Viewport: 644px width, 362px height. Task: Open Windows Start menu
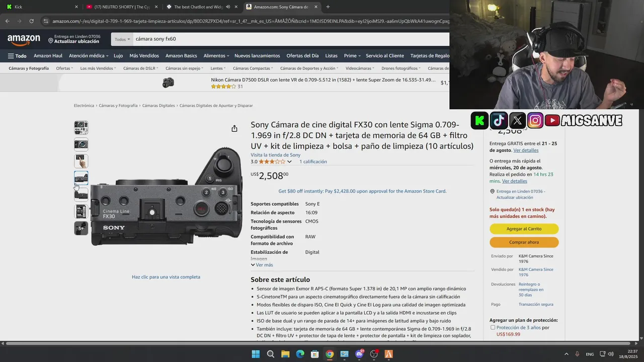coord(256,354)
